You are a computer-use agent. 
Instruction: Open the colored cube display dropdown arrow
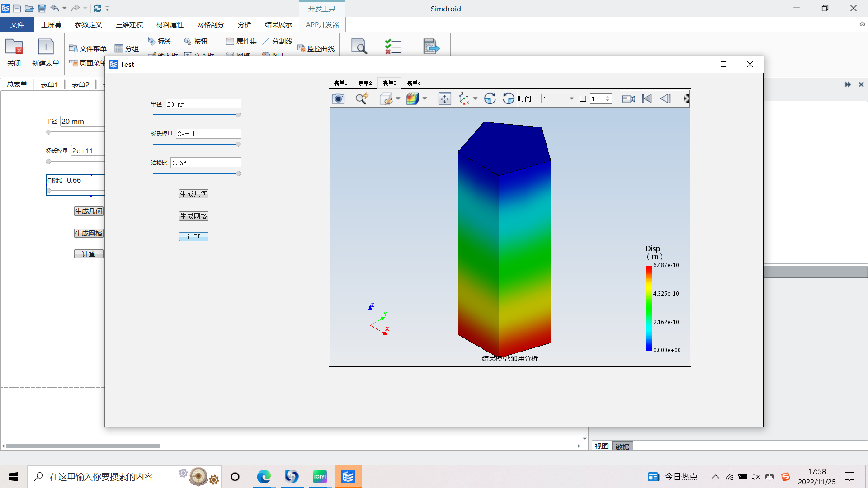pyautogui.click(x=425, y=99)
